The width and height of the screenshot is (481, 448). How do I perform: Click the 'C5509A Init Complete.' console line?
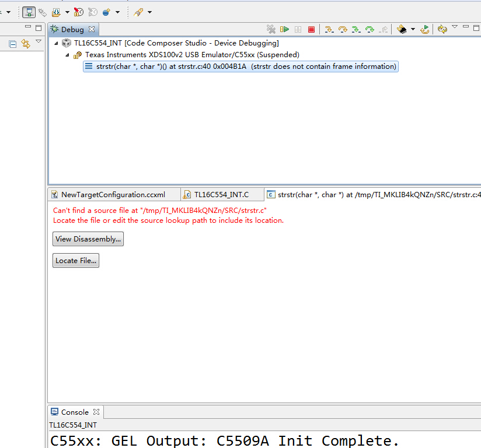pyautogui.click(x=225, y=440)
